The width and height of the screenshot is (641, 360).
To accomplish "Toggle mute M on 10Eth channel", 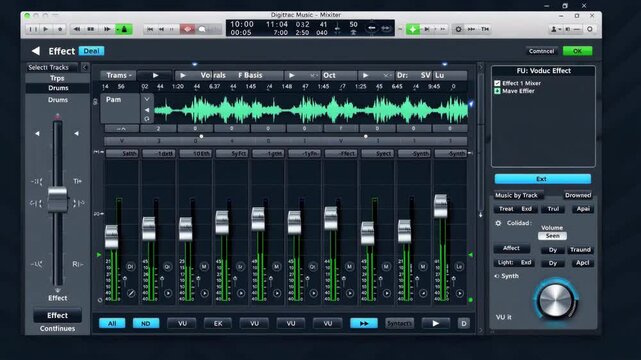I will tap(204, 267).
